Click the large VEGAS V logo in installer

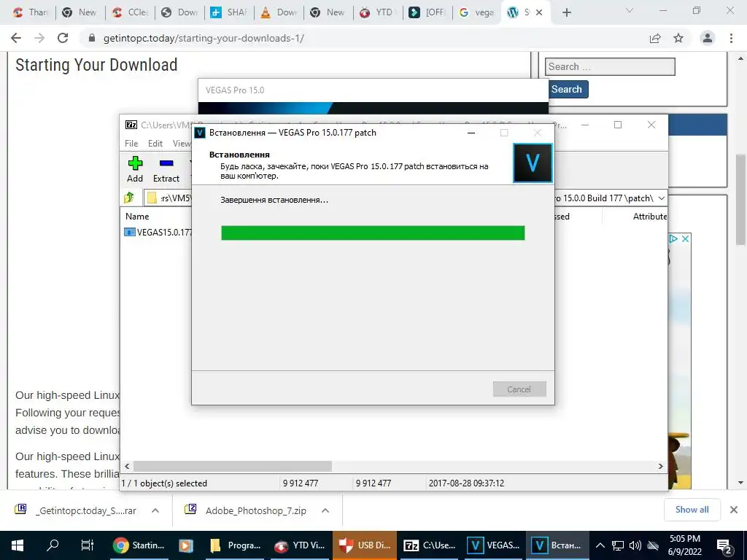[x=533, y=163]
